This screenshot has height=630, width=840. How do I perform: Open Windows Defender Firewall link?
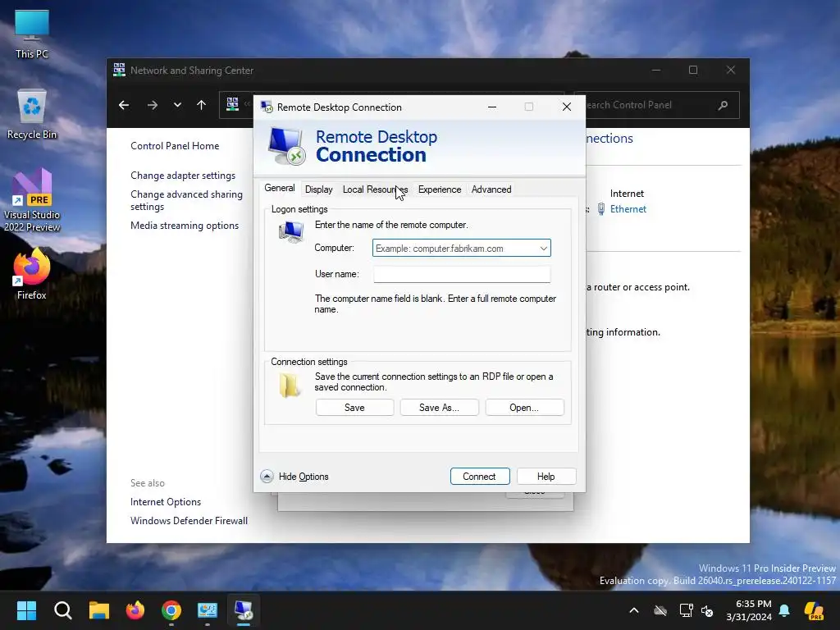[189, 521]
